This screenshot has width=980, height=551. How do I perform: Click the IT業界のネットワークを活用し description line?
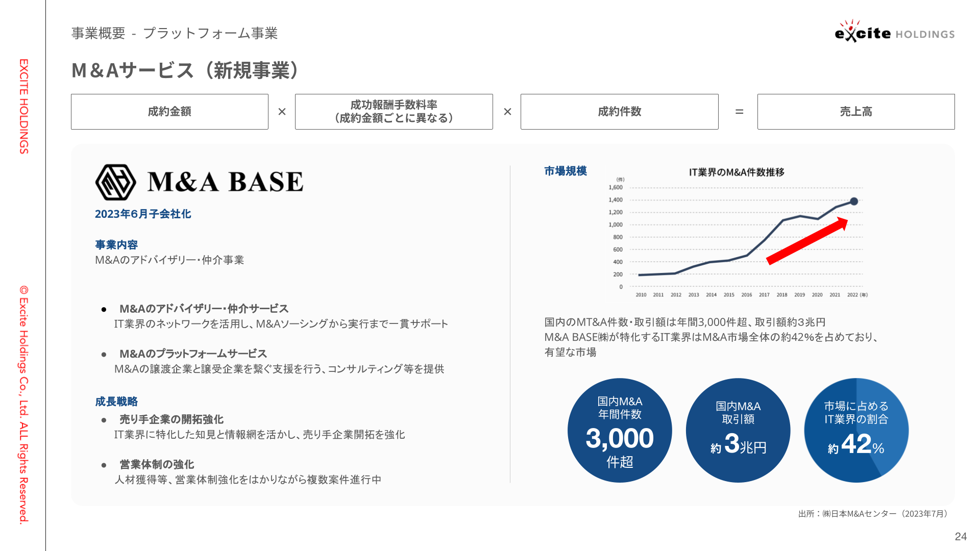(281, 324)
